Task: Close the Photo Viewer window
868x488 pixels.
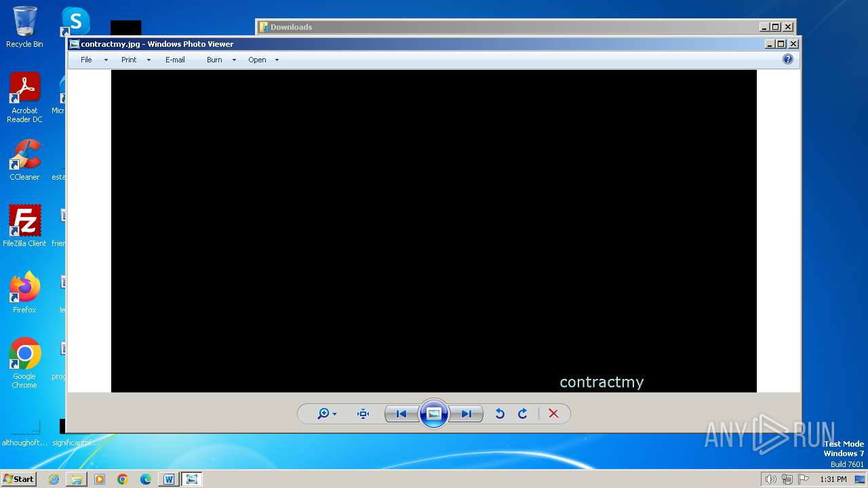Action: [x=793, y=44]
